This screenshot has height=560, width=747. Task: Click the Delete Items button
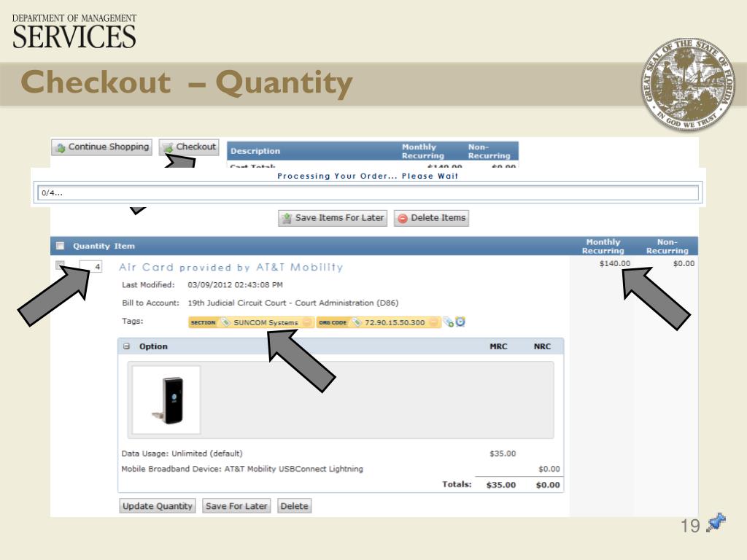coord(431,218)
